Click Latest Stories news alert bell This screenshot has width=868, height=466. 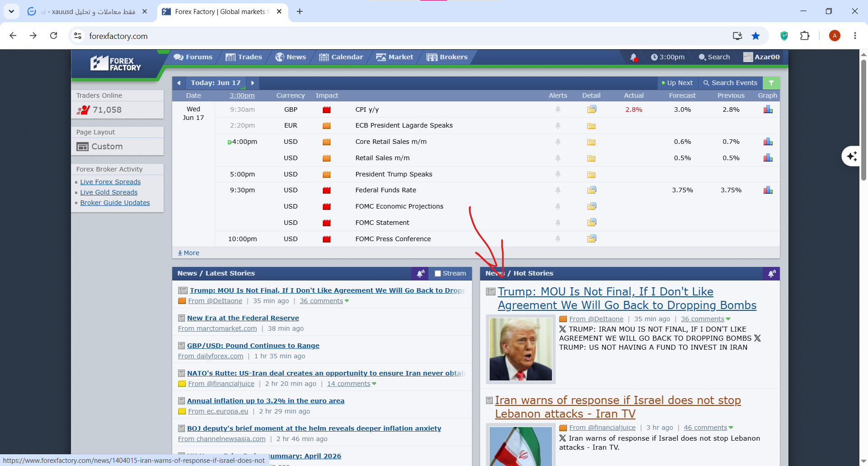click(x=420, y=273)
